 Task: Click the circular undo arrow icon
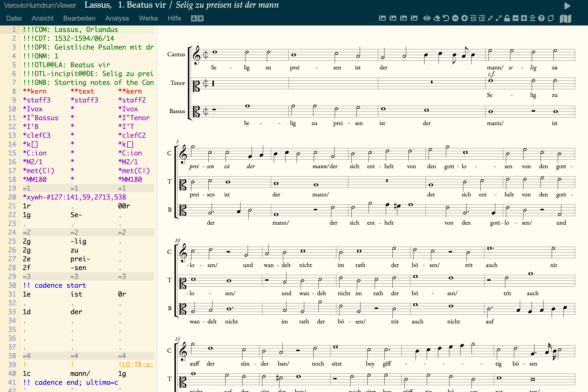tap(446, 18)
